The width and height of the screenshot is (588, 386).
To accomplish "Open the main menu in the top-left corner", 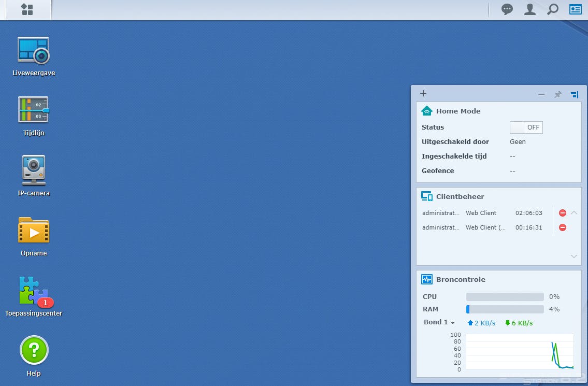I will pyautogui.click(x=27, y=9).
